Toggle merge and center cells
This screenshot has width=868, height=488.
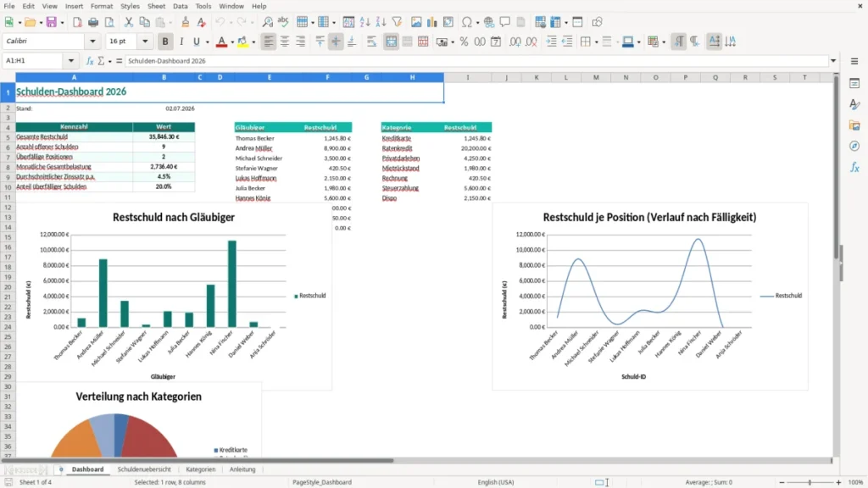[x=391, y=42]
